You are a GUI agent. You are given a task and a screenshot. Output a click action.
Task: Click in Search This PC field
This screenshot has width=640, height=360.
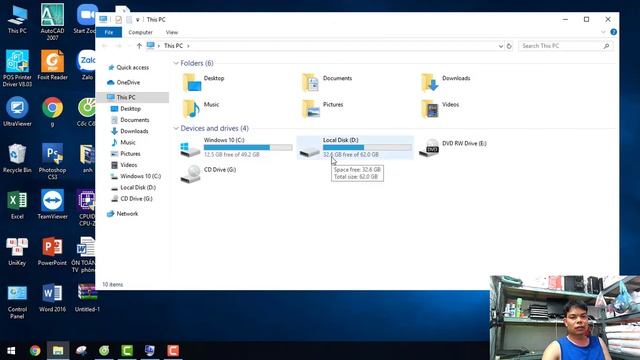click(x=565, y=46)
